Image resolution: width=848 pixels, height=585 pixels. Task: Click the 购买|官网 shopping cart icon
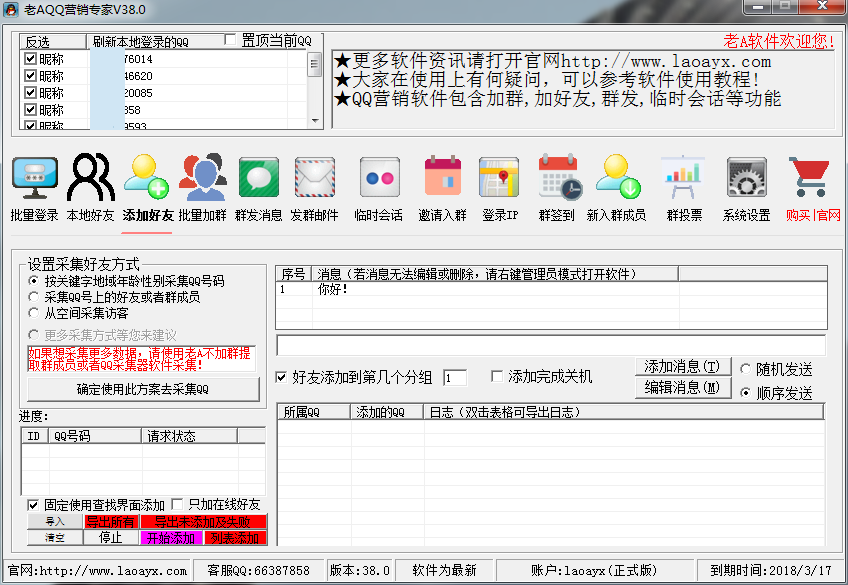click(809, 177)
